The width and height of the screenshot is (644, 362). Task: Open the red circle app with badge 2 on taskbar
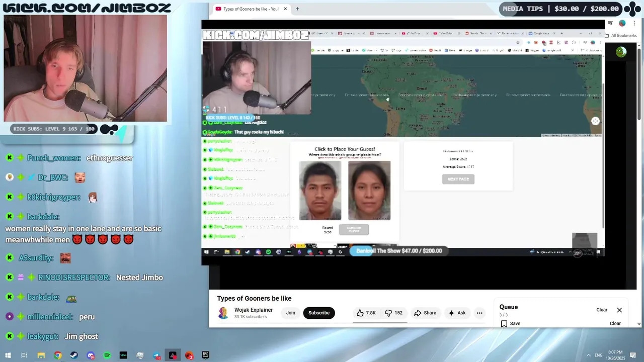(x=189, y=355)
